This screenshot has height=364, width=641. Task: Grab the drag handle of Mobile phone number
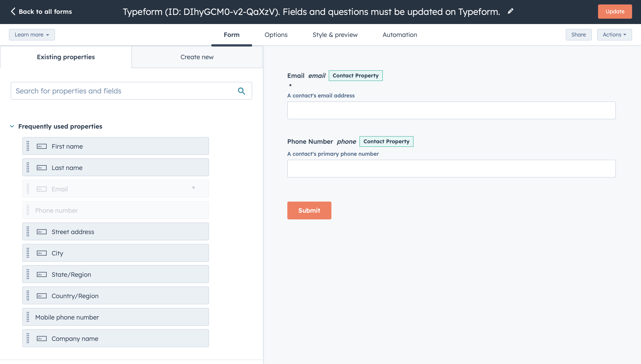(28, 317)
